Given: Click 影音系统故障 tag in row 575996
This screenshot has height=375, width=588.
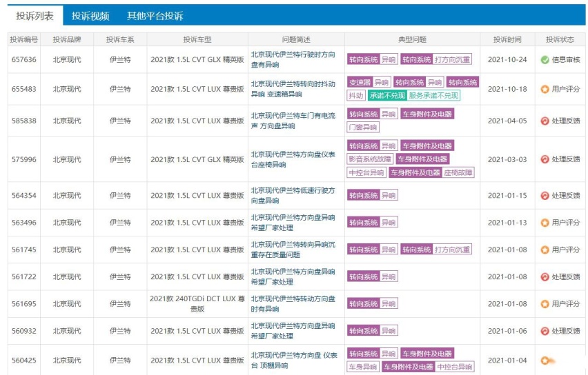Looking at the screenshot, I should click(370, 159).
